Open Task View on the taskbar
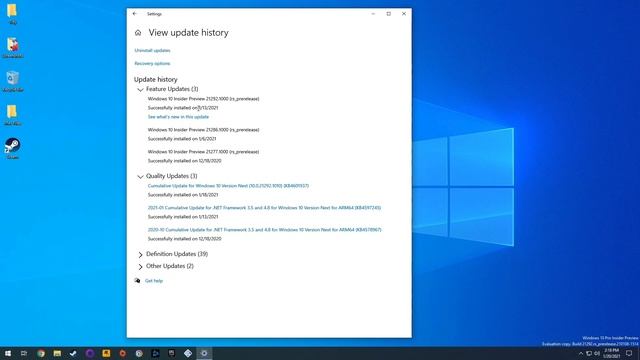The width and height of the screenshot is (640, 360). click(x=24, y=353)
